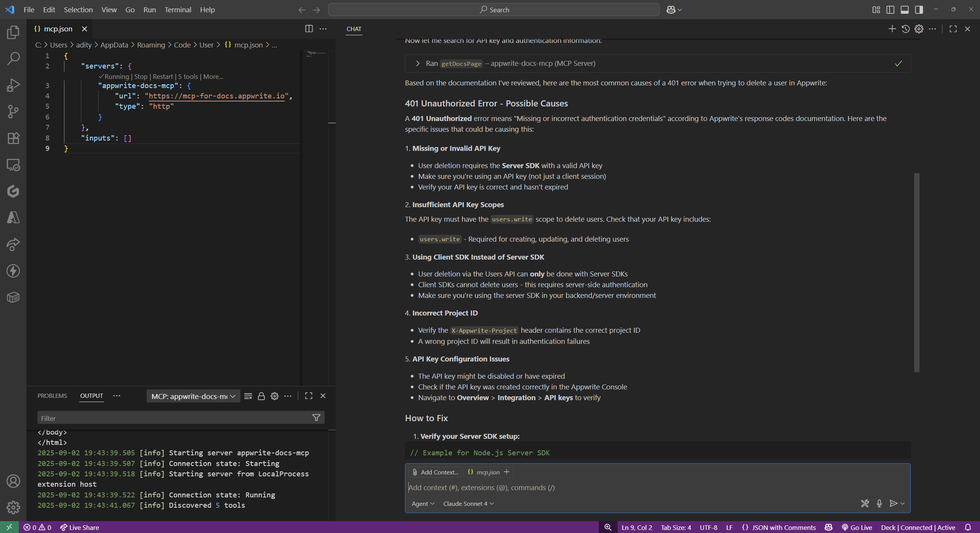
Task: Open the Claude Sonnet 4 model picker
Action: click(x=469, y=504)
